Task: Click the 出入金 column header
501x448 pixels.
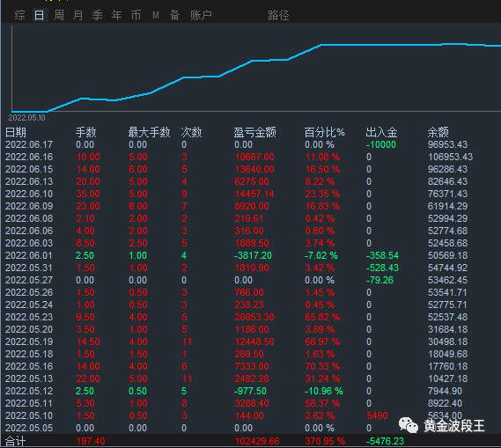Action: click(381, 132)
